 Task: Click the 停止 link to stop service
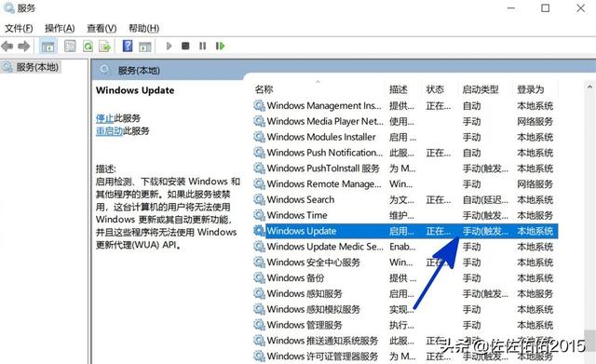104,118
